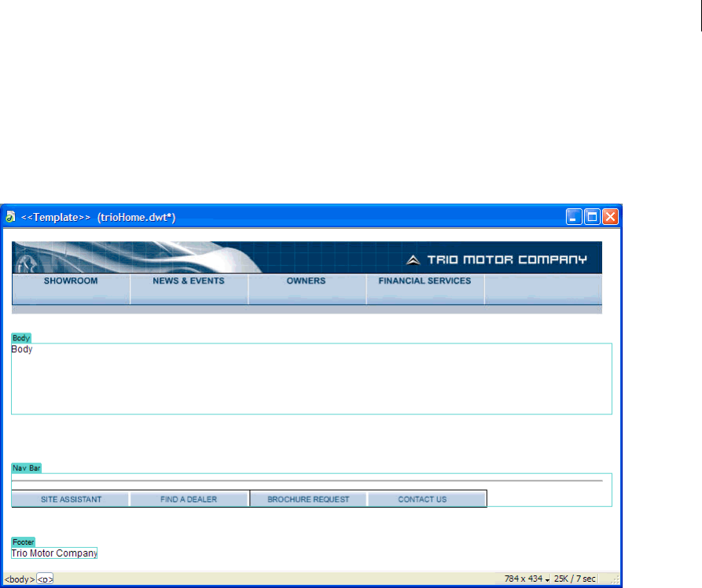Select the OWNERS navigation button
The height and width of the screenshot is (588, 702).
[307, 288]
